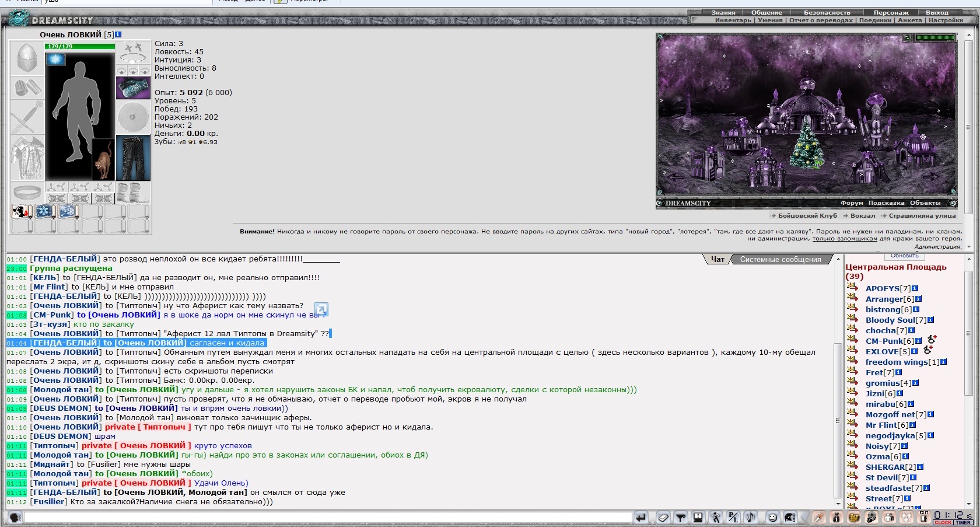
Task: Switch to the Чат tab
Action: (x=717, y=259)
